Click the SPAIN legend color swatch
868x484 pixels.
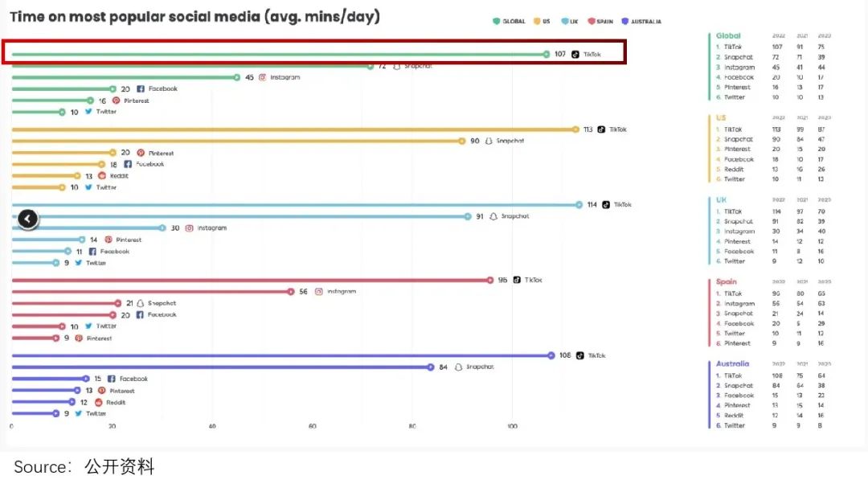[x=591, y=22]
